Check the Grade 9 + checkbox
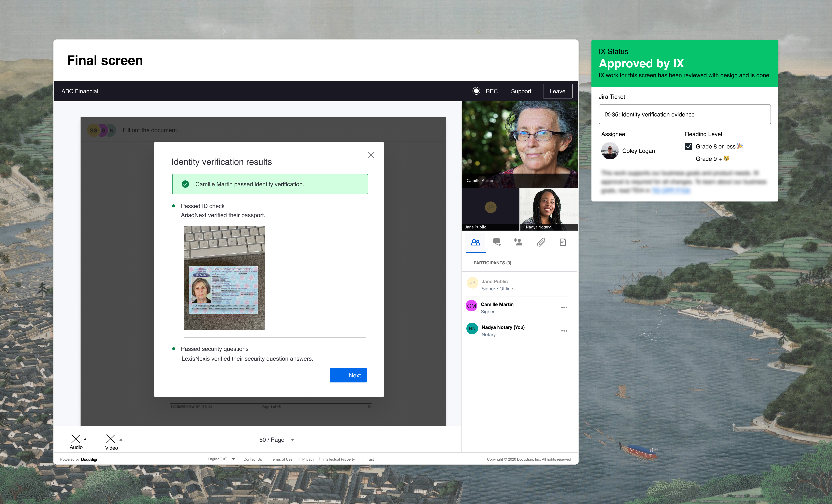Screen dimensions: 832x504 (x=688, y=159)
